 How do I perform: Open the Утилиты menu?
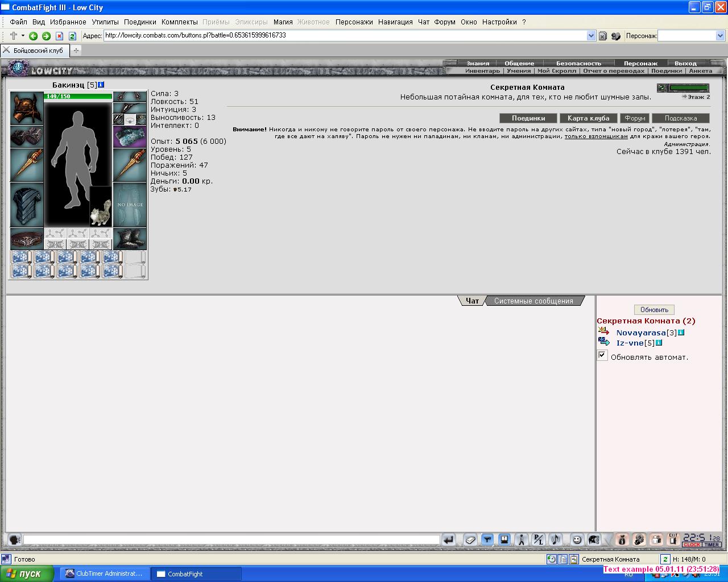pos(105,22)
